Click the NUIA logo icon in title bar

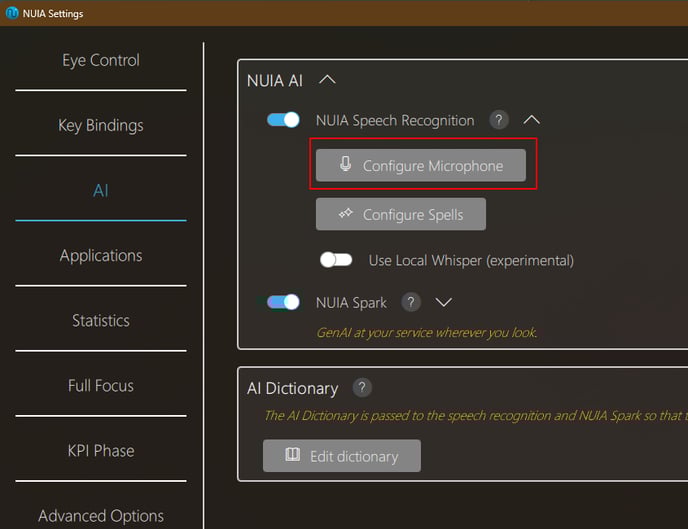pos(12,13)
